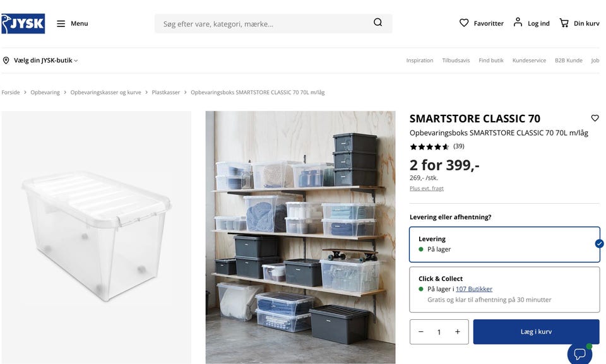606x364 pixels.
Task: Add product to favorites with heart icon
Action: point(595,118)
